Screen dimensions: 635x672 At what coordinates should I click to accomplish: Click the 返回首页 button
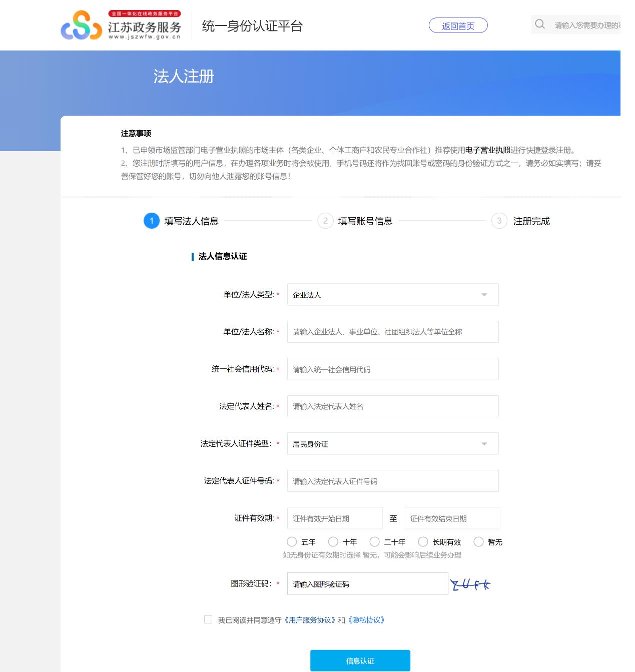[458, 26]
